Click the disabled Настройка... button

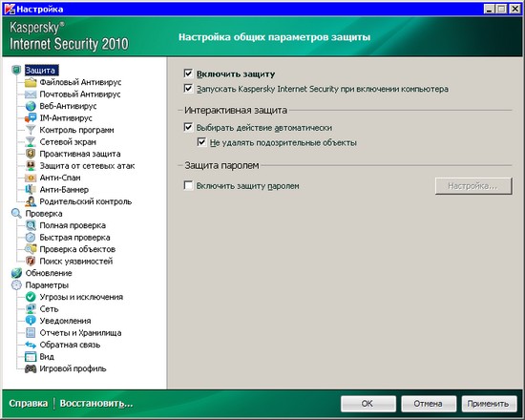(473, 186)
